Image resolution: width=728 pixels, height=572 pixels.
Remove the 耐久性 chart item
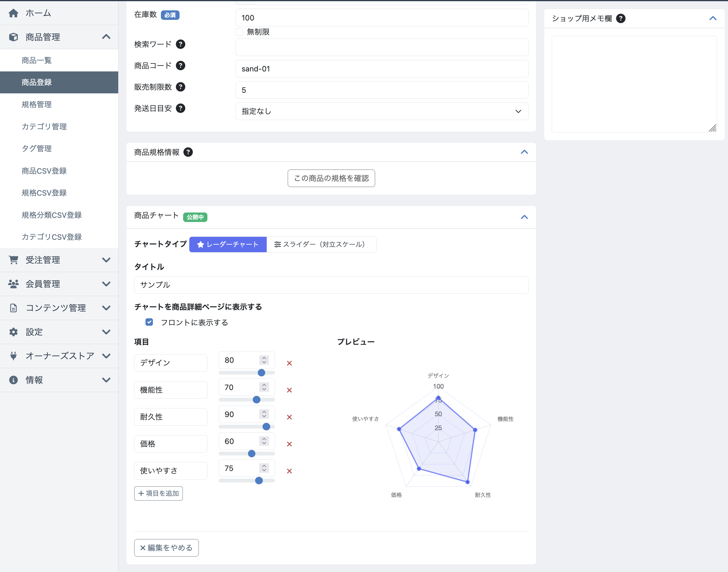click(x=289, y=417)
